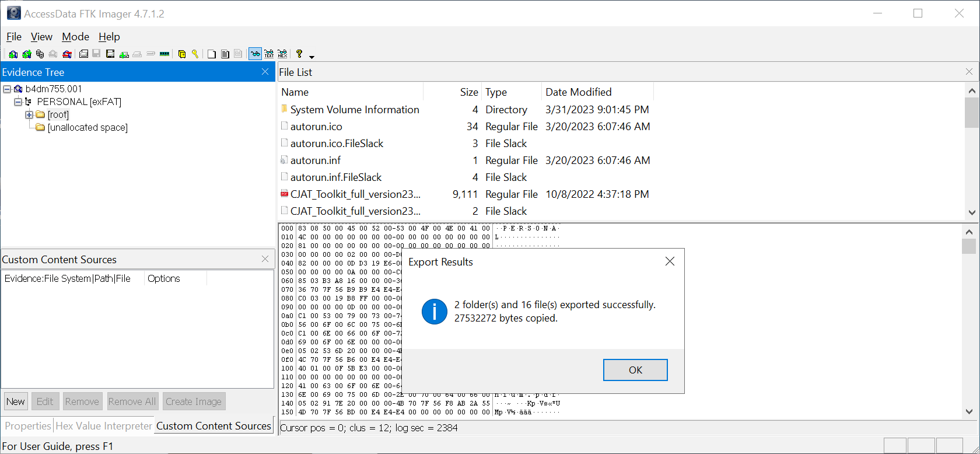The image size is (980, 454).
Task: Toggle automatic file view glasses icon
Action: point(255,54)
